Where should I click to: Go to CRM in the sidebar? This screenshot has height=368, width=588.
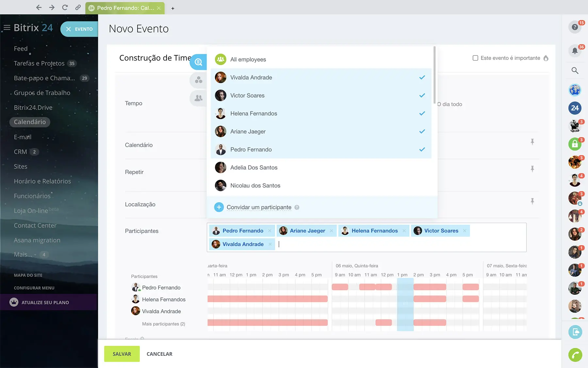coord(20,152)
